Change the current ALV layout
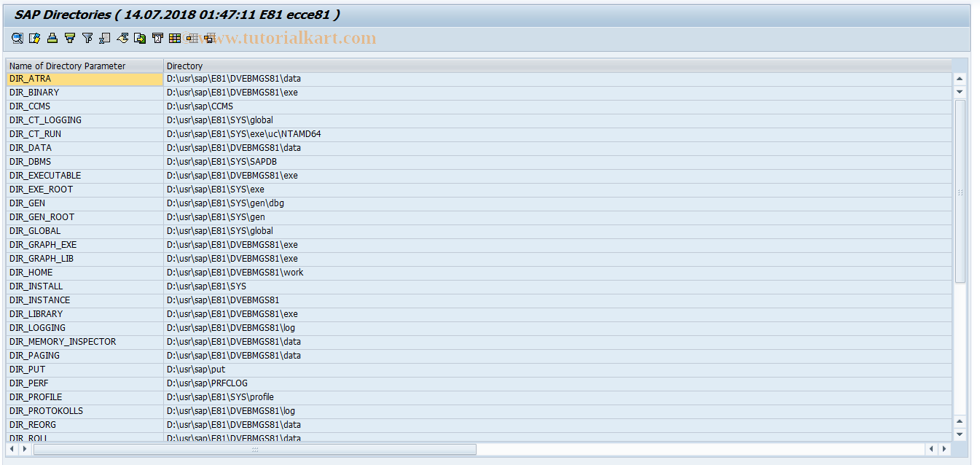This screenshot has height=465, width=980. (x=191, y=38)
